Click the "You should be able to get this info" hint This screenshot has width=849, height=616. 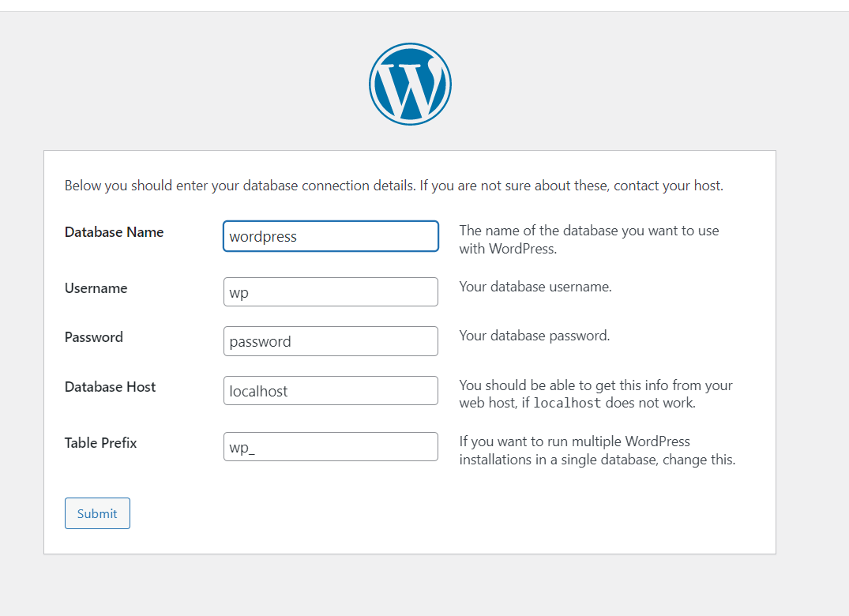(595, 385)
